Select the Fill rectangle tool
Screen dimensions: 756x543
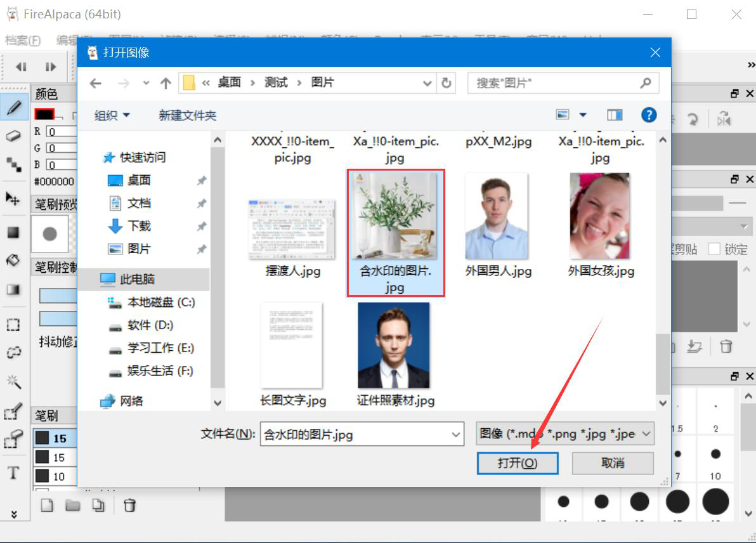pos(13,232)
